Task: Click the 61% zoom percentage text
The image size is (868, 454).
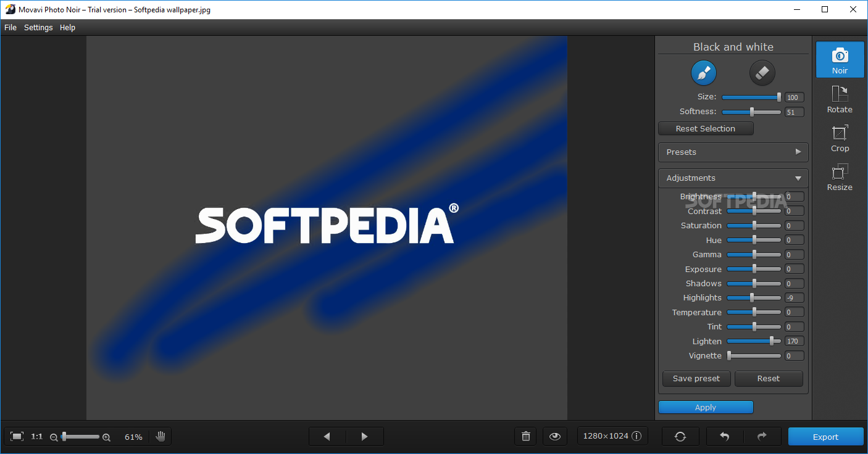Action: (x=133, y=437)
